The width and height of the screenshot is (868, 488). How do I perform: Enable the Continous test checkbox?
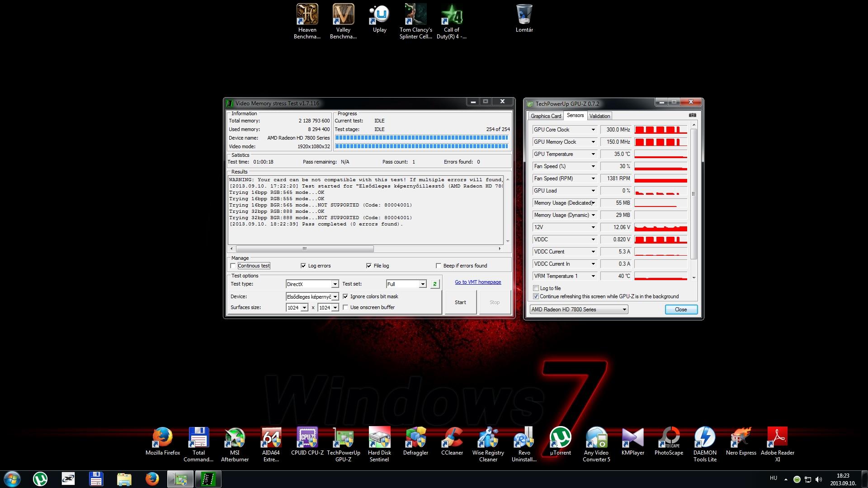(233, 266)
